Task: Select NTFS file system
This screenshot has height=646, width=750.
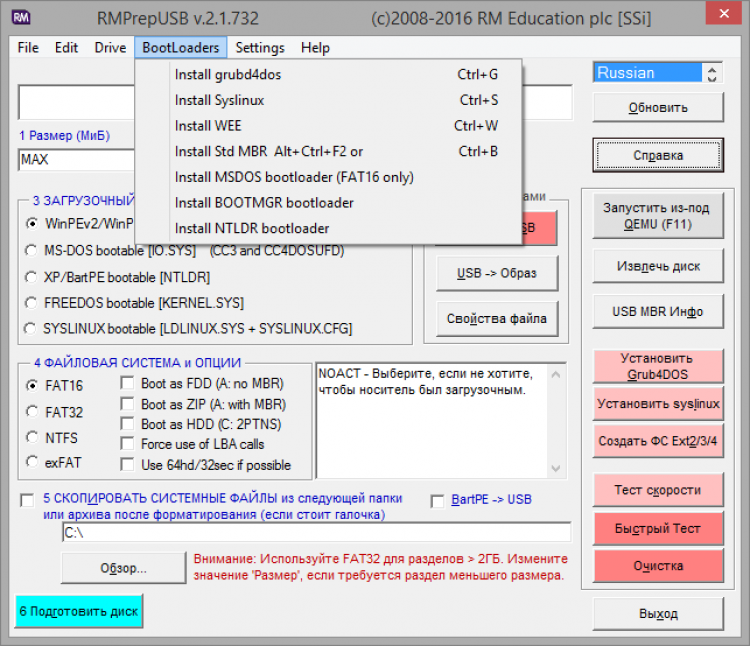Action: (32, 438)
